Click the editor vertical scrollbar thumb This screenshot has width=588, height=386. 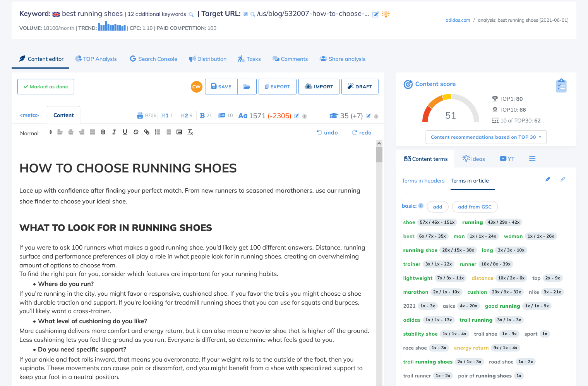379,154
